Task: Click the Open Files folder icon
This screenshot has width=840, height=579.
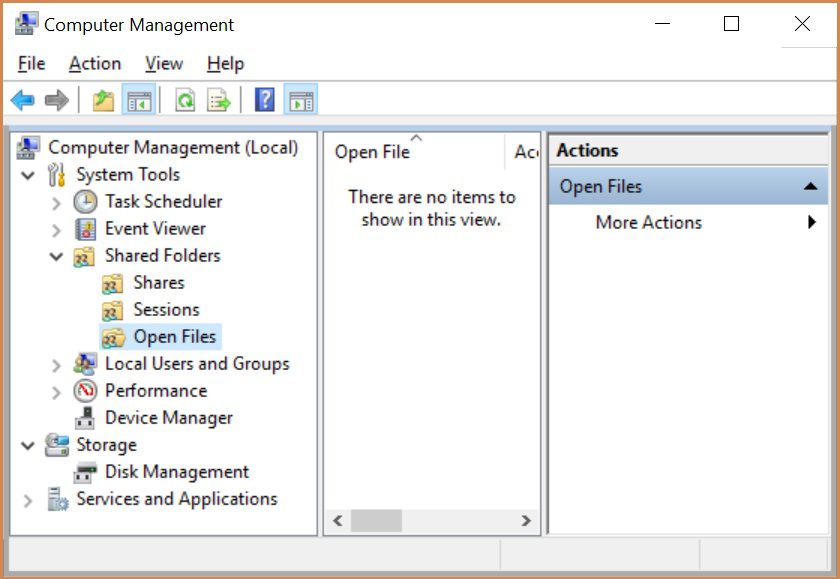Action: 113,338
